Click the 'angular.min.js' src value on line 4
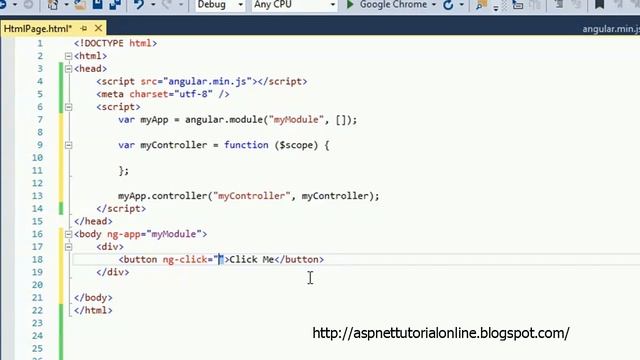The width and height of the screenshot is (640, 360). click(207, 81)
